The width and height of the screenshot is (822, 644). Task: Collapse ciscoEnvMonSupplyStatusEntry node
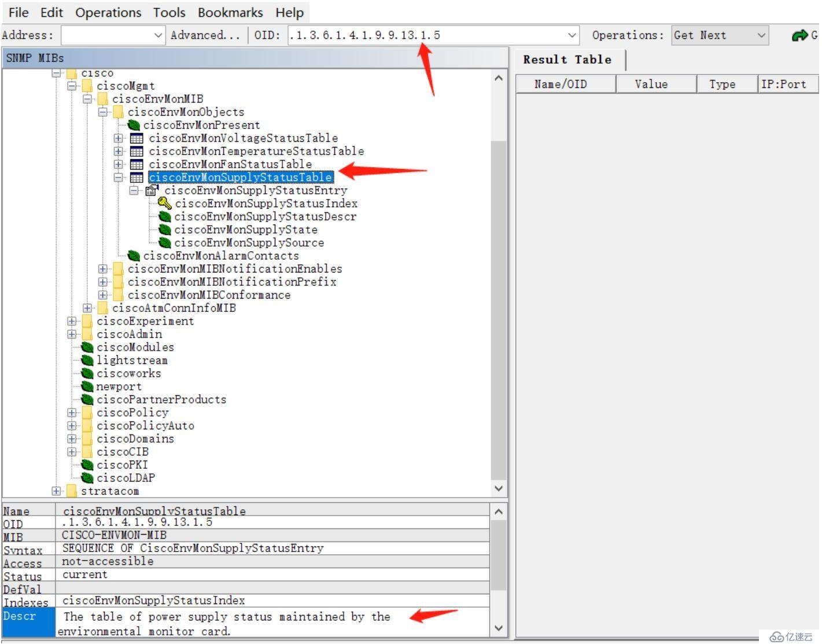[134, 190]
